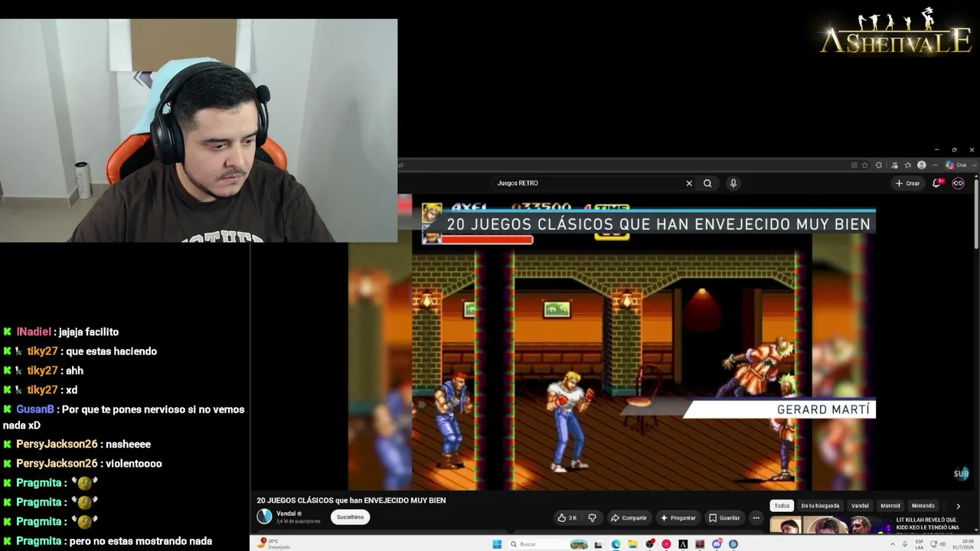Open more video actions menu
Viewport: 980px width, 551px height.
click(756, 518)
